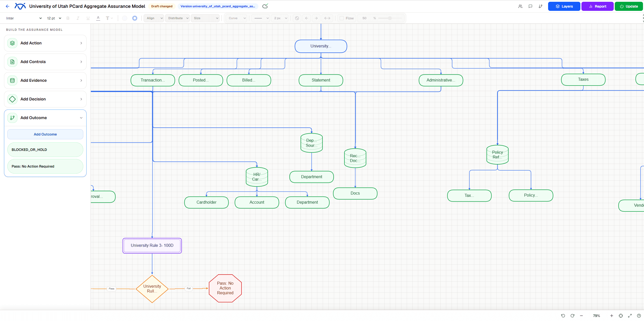Choose the left arrow line end
The image size is (644, 321).
click(x=307, y=18)
